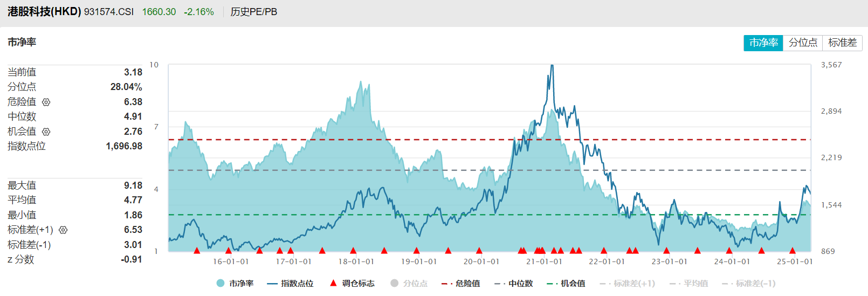The width and height of the screenshot is (868, 296).
Task: Click the rightmost red rebalance triangle marker
Action: [793, 250]
